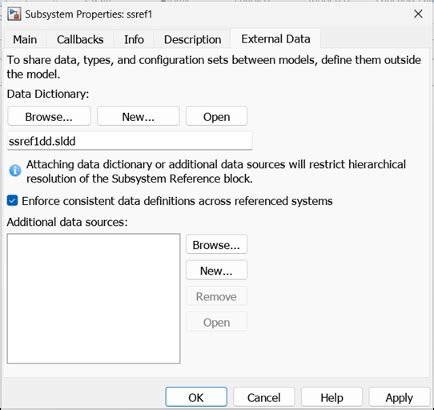Create a New data dictionary
The width and height of the screenshot is (434, 410).
[x=138, y=117]
